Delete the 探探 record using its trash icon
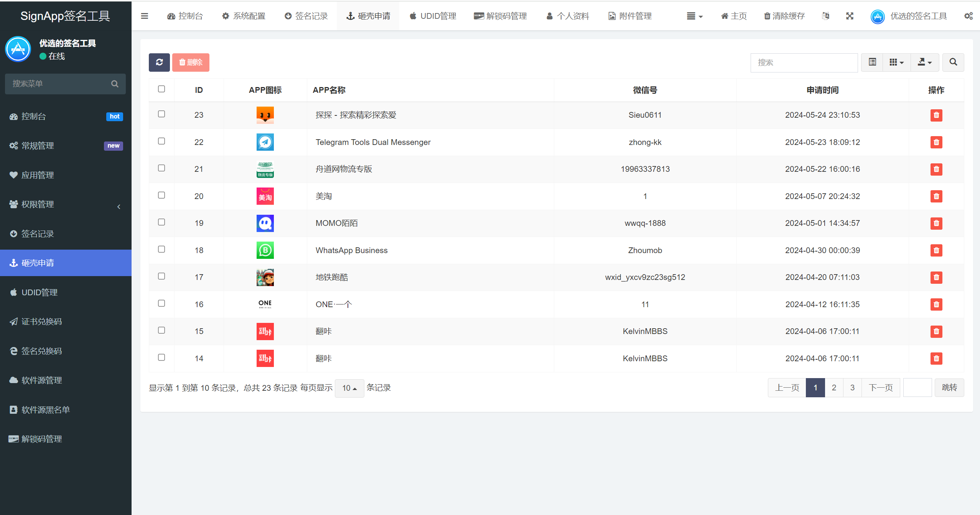980x515 pixels. click(936, 115)
